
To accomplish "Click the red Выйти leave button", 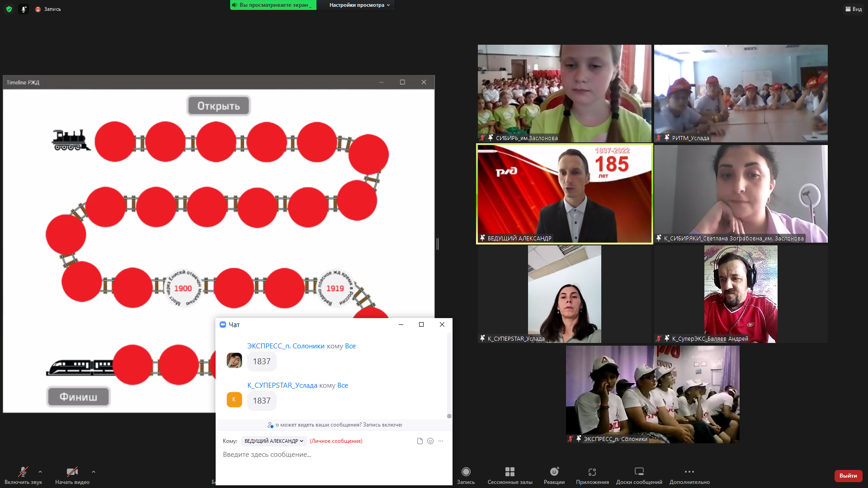I will coord(848,476).
